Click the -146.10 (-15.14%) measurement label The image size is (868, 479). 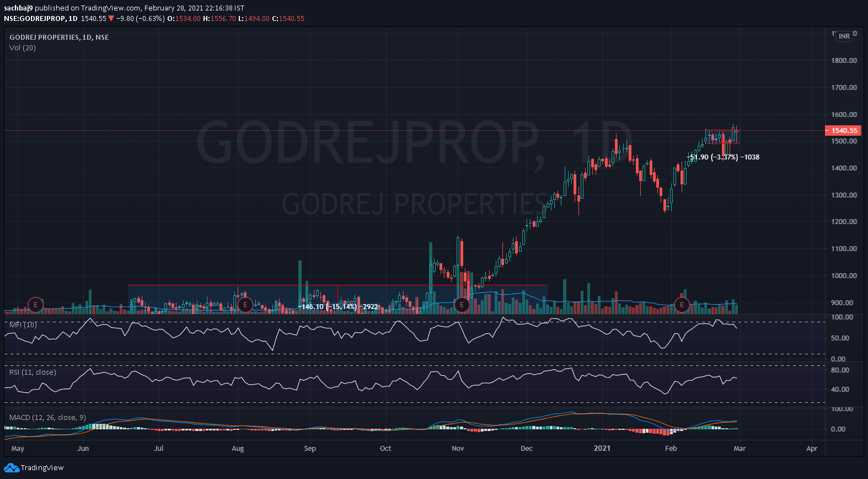(339, 306)
